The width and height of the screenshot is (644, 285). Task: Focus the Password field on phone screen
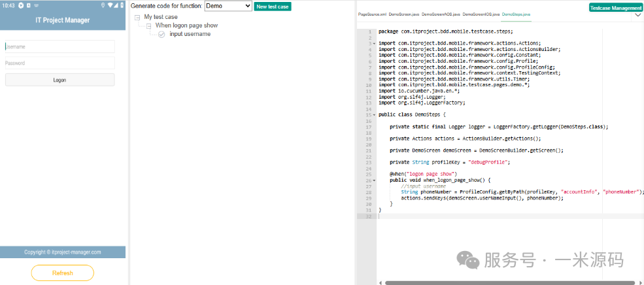tap(60, 63)
